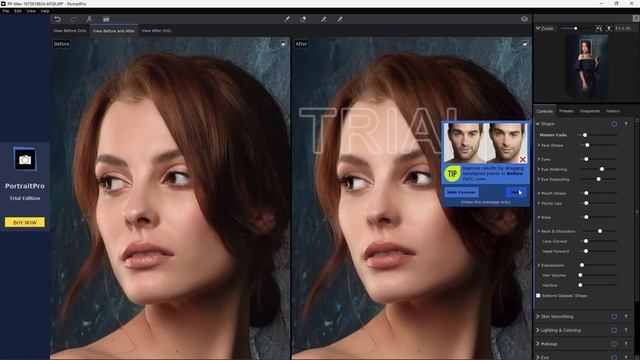Open the Snapshots tab
640x360 pixels.
click(590, 111)
